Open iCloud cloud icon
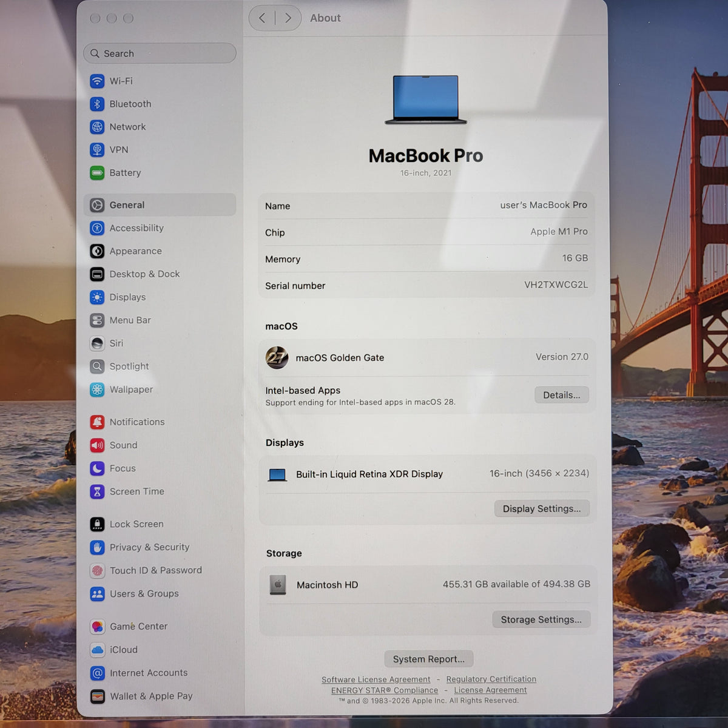This screenshot has height=728, width=728. click(x=97, y=650)
